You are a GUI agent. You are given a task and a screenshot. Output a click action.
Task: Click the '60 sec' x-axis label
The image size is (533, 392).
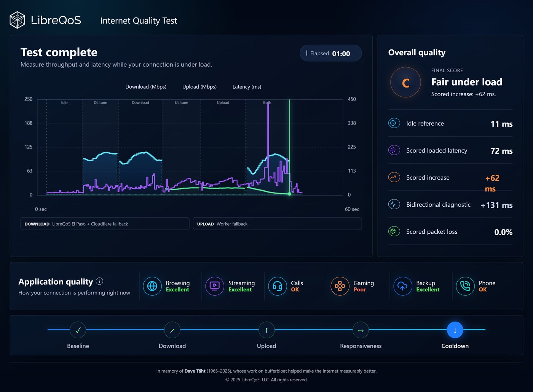coord(352,209)
